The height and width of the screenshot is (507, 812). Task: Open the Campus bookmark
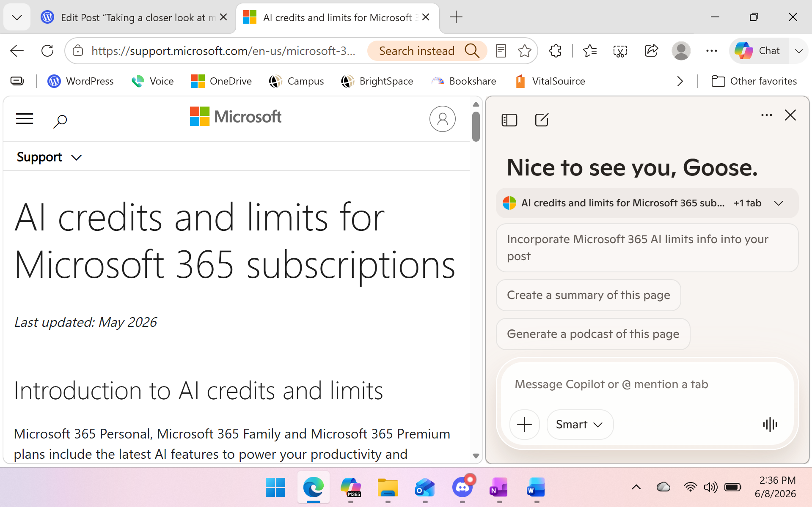296,81
